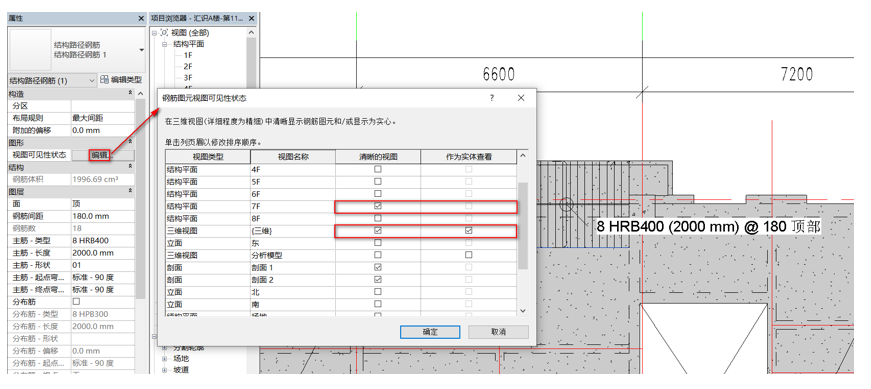Screen dimensions: 871x389
Task: Click the 主筋 - 形状 value 01
Action: click(x=103, y=265)
